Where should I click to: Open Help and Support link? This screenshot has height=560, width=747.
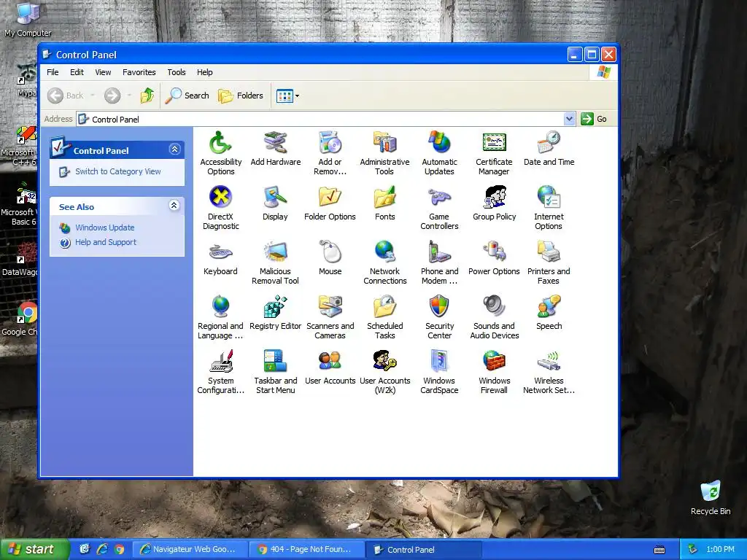[x=106, y=242]
